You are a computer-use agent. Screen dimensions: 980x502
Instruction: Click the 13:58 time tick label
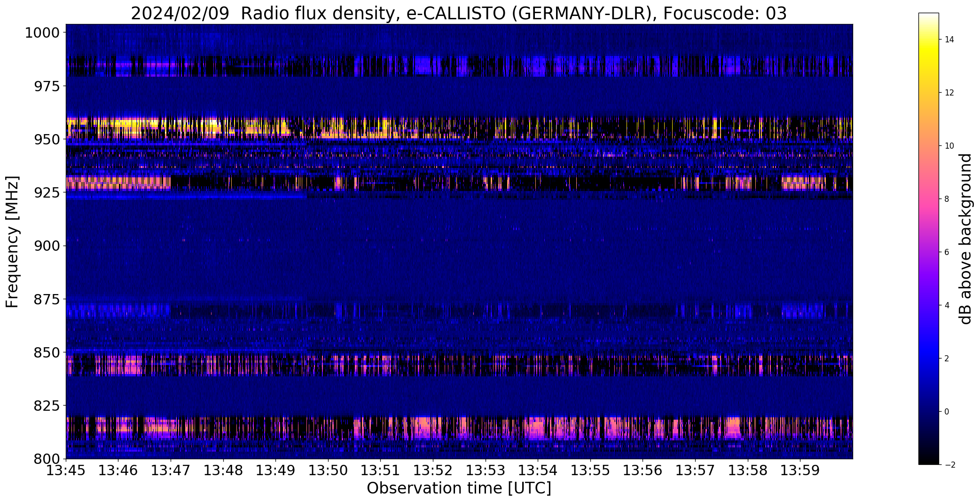(x=747, y=470)
